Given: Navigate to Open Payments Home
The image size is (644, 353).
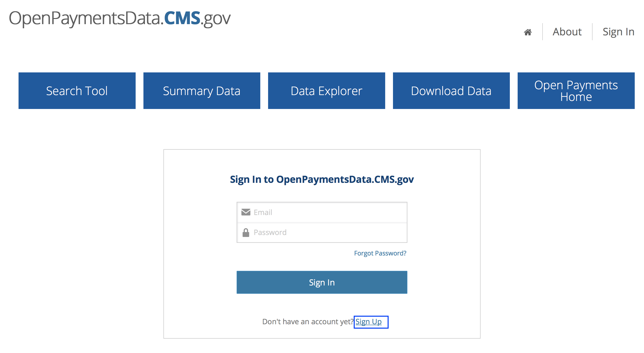Looking at the screenshot, I should click(x=576, y=91).
